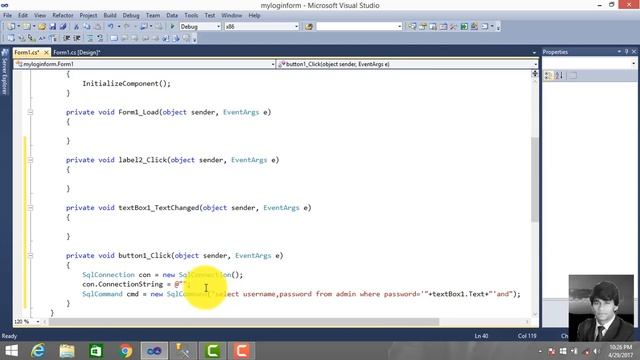Click the Display Object Member List icon
640x360 pixels.
pyautogui.click(x=10, y=38)
